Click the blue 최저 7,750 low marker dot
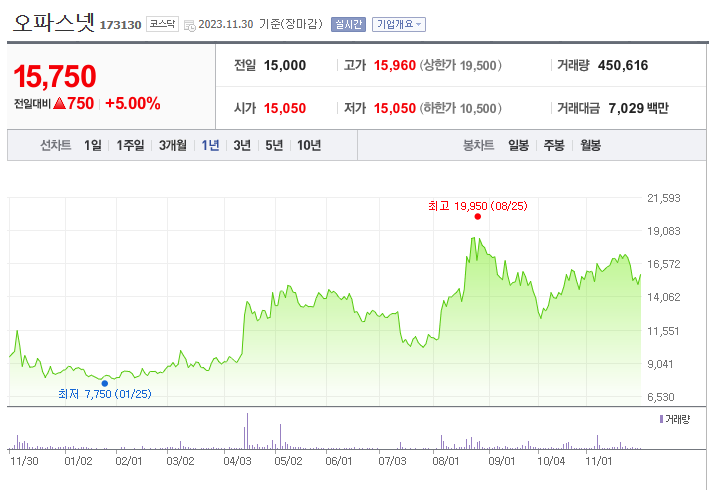This screenshot has height=490, width=709. [104, 383]
